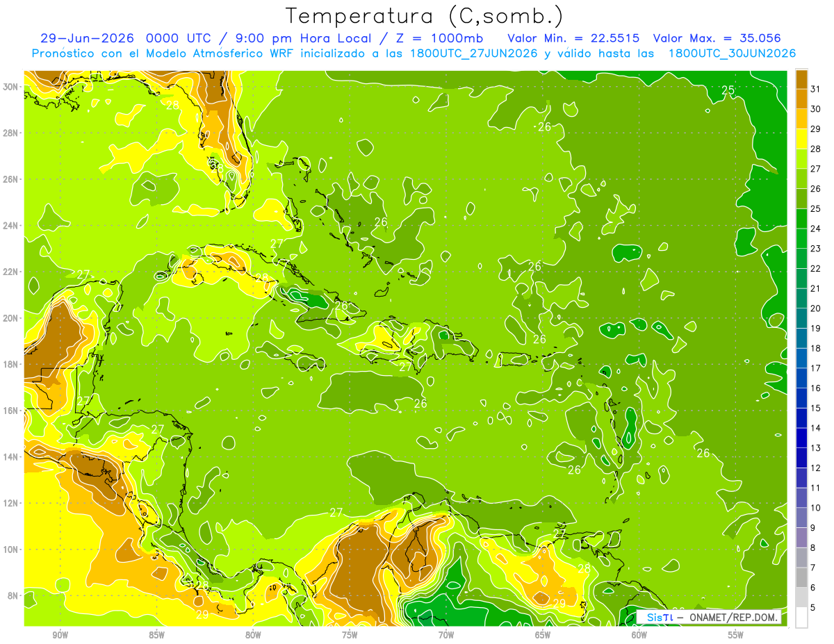The width and height of the screenshot is (834, 644).
Task: Click the legend value '19'
Action: (x=816, y=328)
